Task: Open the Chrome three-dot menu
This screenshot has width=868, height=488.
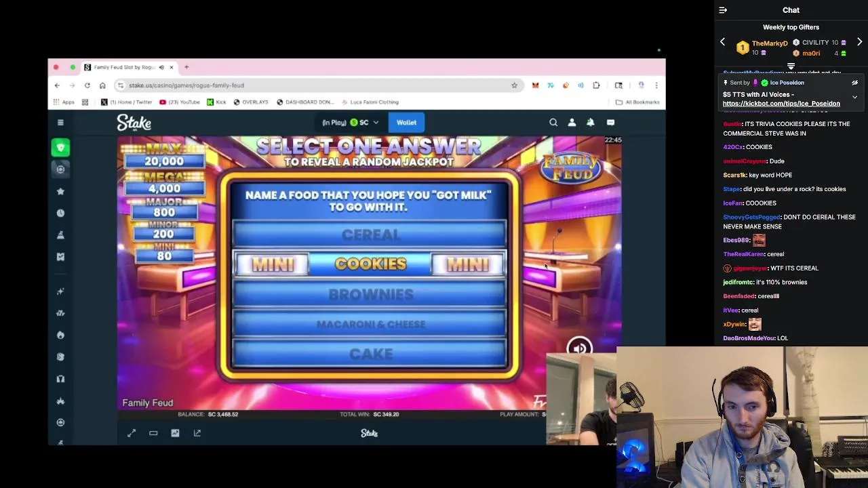Action: (656, 85)
